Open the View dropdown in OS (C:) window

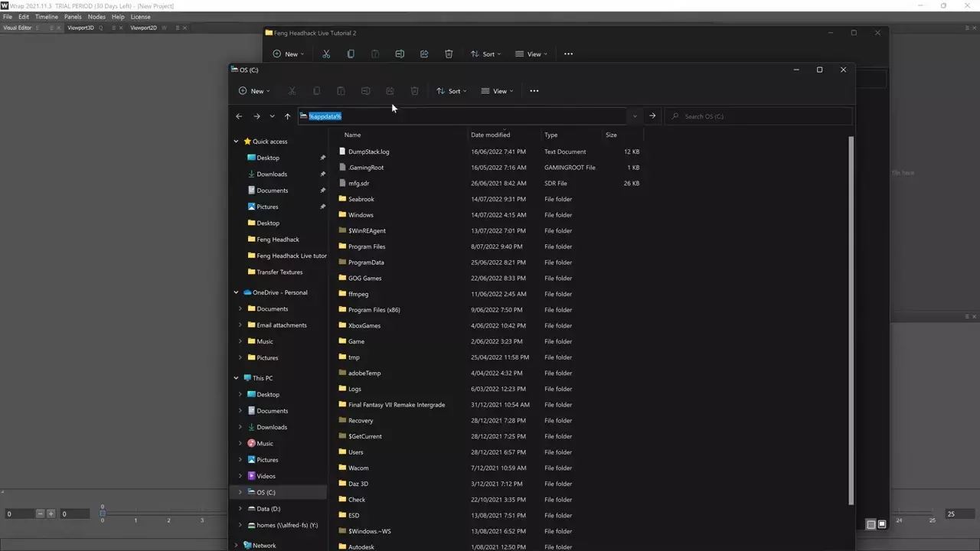[x=497, y=91]
